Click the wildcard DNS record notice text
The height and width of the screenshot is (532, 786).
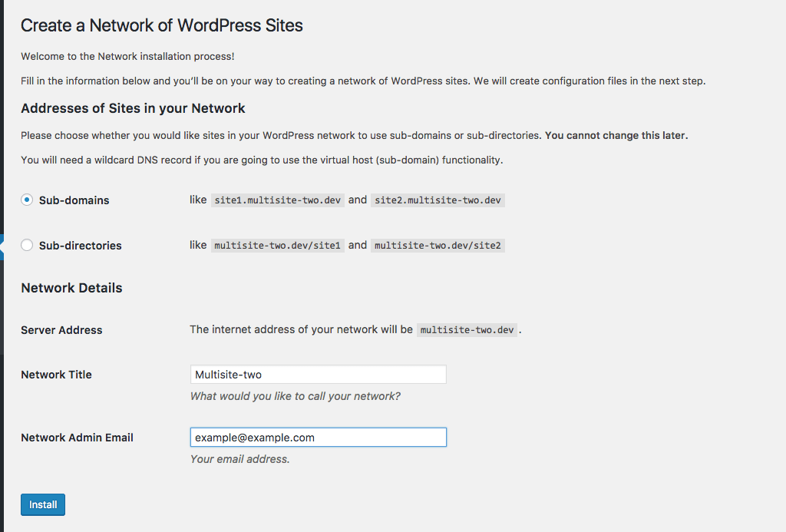point(262,160)
